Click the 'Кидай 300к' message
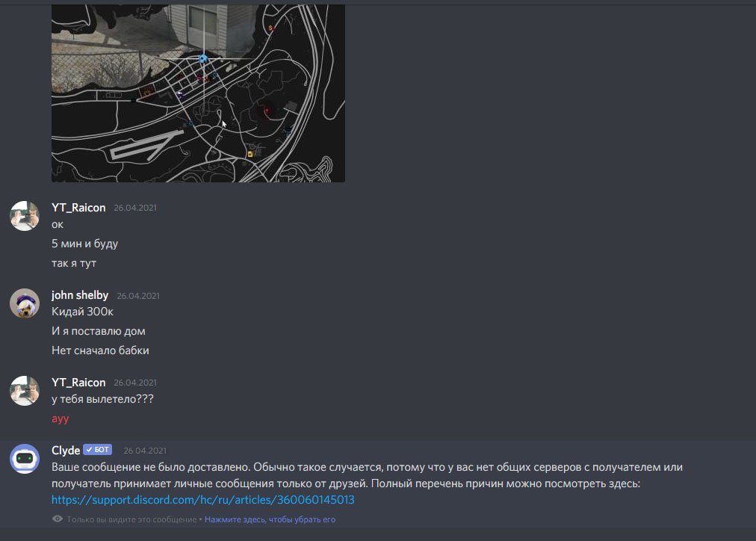The image size is (756, 541). coord(82,312)
